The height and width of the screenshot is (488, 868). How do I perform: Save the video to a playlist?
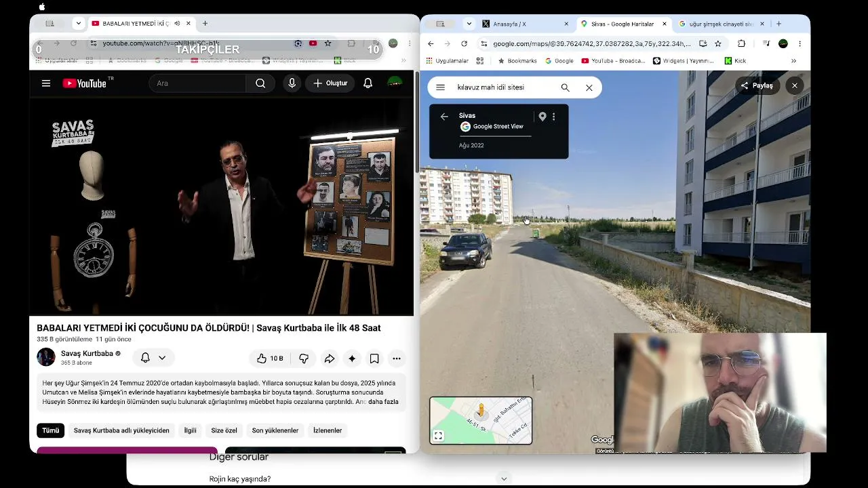click(x=374, y=358)
